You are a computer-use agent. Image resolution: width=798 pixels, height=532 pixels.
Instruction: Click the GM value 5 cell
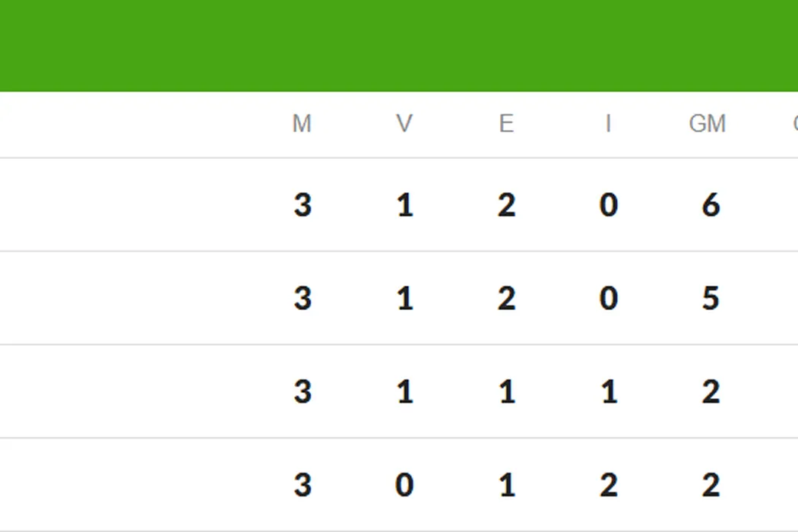pyautogui.click(x=711, y=299)
